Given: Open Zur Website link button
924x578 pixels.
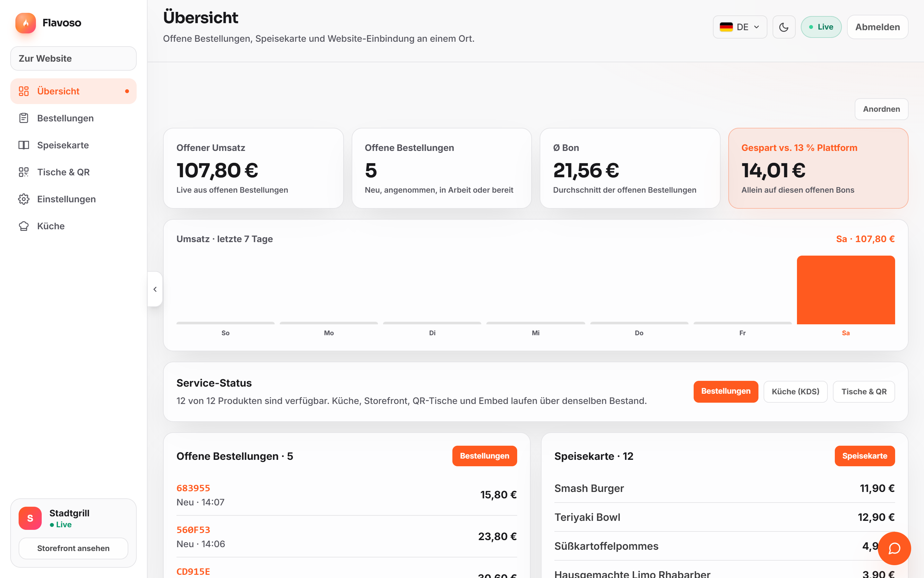Looking at the screenshot, I should point(73,58).
